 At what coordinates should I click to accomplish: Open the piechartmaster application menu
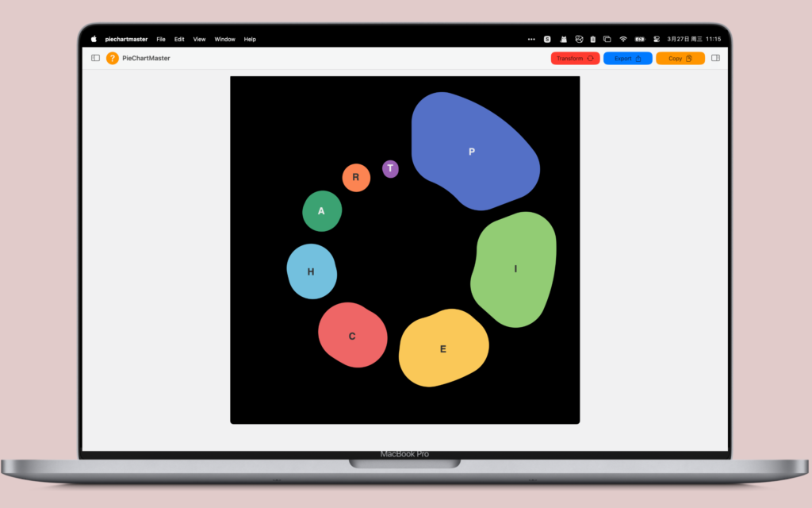(x=126, y=39)
